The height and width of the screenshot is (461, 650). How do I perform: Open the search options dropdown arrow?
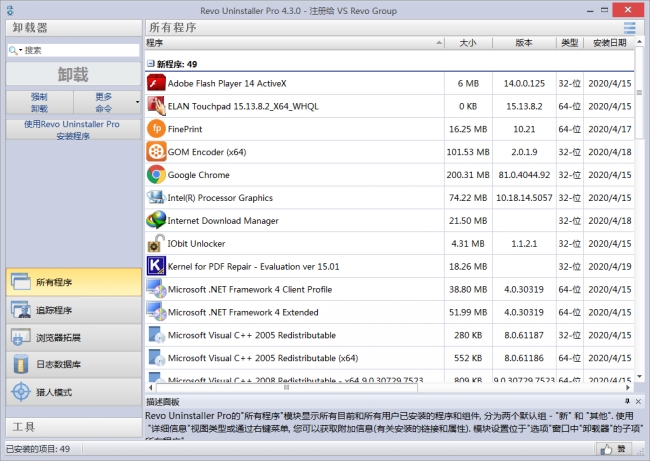point(20,50)
